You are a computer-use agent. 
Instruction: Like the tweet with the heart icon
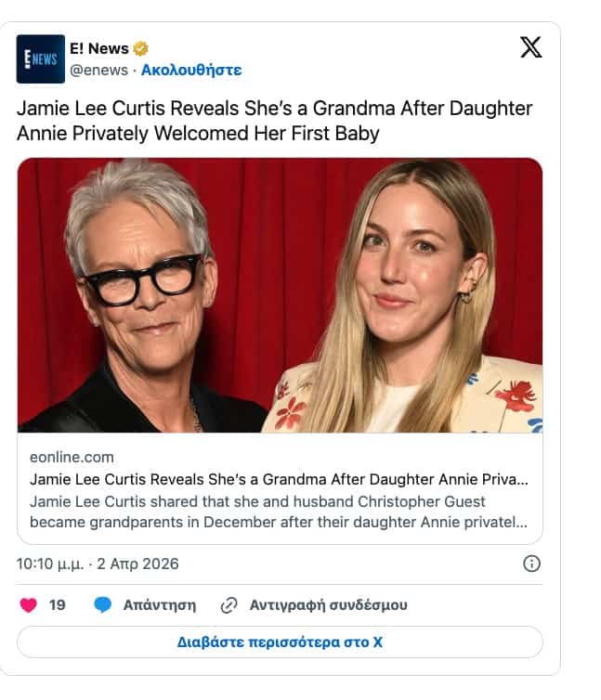pyautogui.click(x=29, y=605)
